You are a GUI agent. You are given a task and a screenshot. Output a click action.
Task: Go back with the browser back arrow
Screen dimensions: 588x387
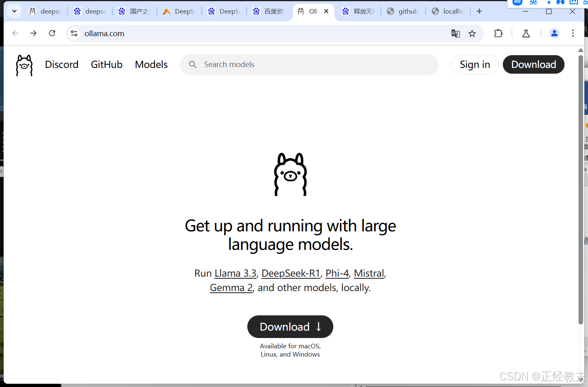(x=15, y=33)
